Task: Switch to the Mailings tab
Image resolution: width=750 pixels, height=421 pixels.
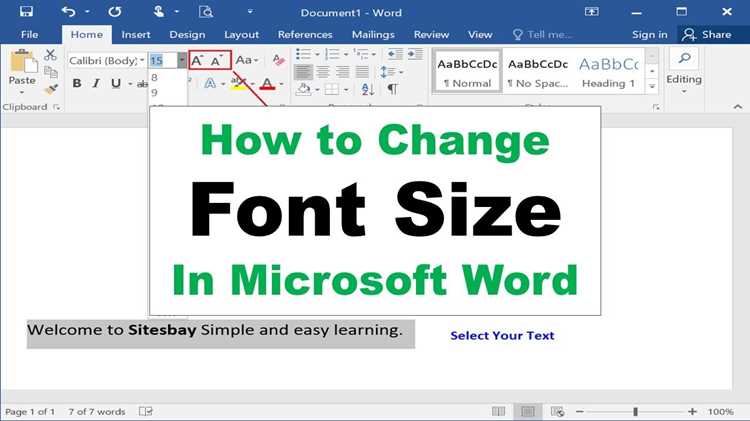Action: (x=373, y=34)
